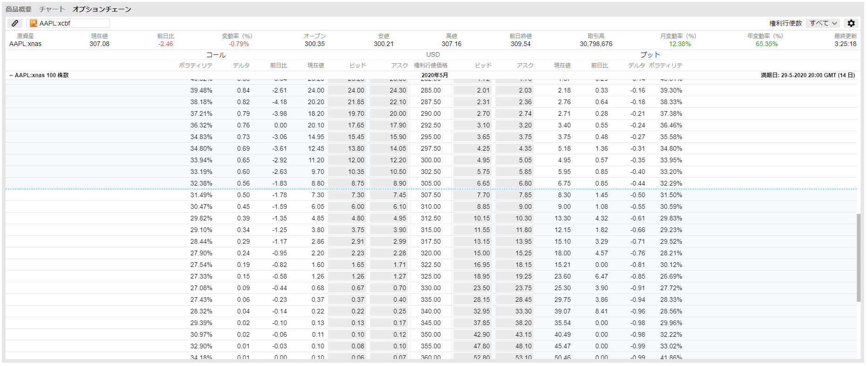
Task: Select the オプションチェーン tab
Action: tap(102, 9)
